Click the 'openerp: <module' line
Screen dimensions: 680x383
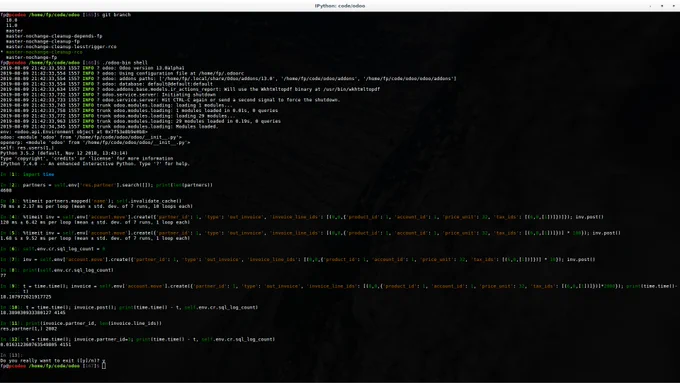[x=95, y=142]
